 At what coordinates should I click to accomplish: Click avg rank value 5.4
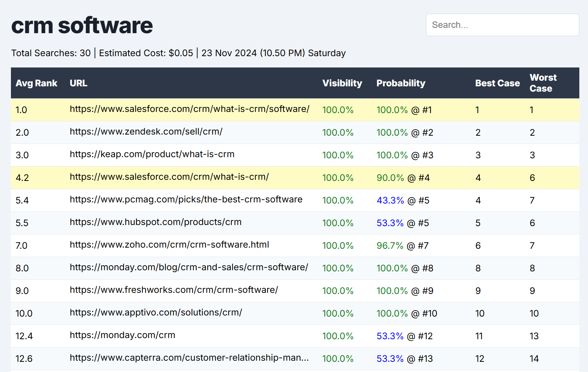click(22, 201)
